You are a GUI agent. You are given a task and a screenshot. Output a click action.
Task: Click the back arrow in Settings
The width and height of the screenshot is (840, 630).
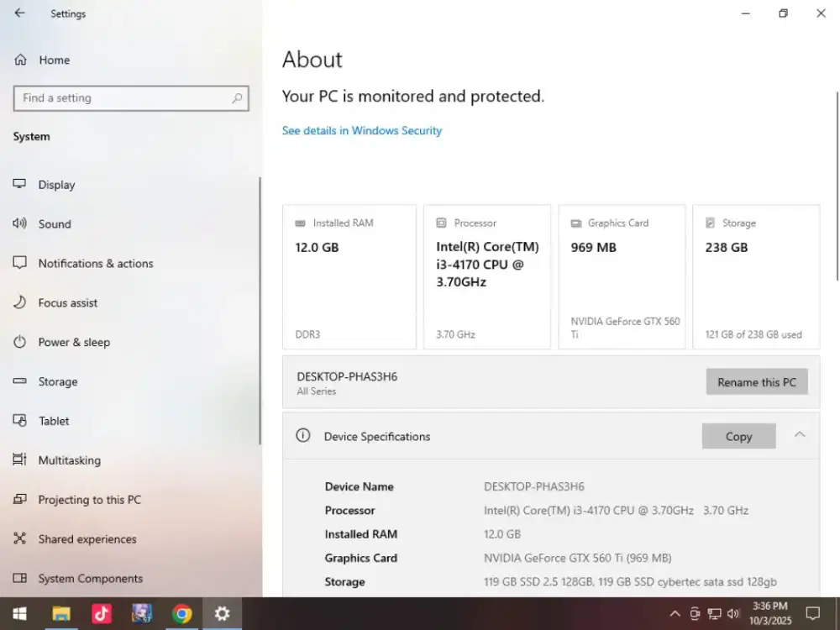(x=19, y=13)
